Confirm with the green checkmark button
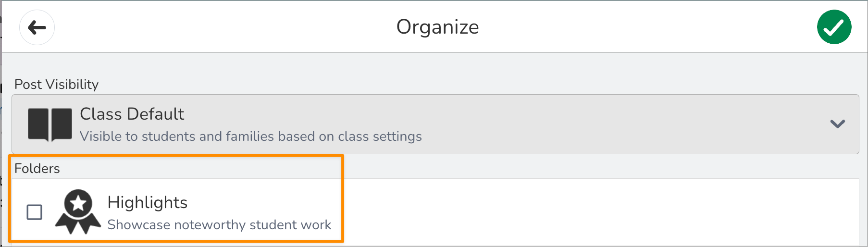The width and height of the screenshot is (868, 247). [834, 27]
